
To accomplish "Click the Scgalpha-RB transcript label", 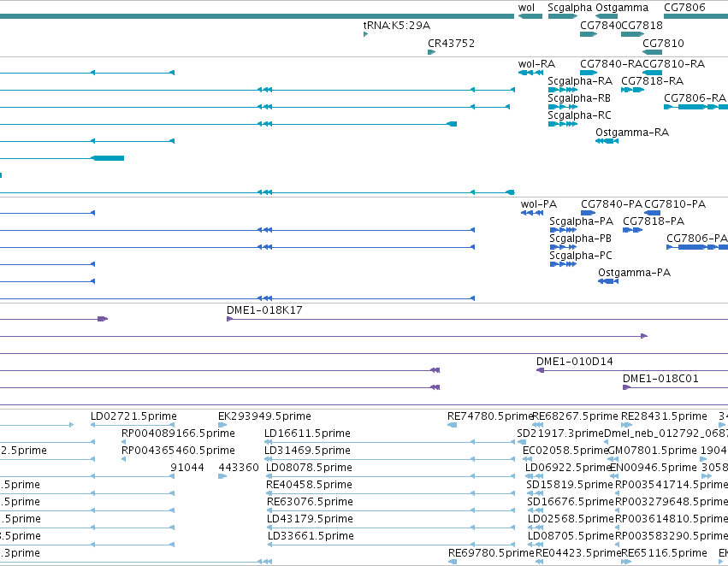I will [x=579, y=98].
